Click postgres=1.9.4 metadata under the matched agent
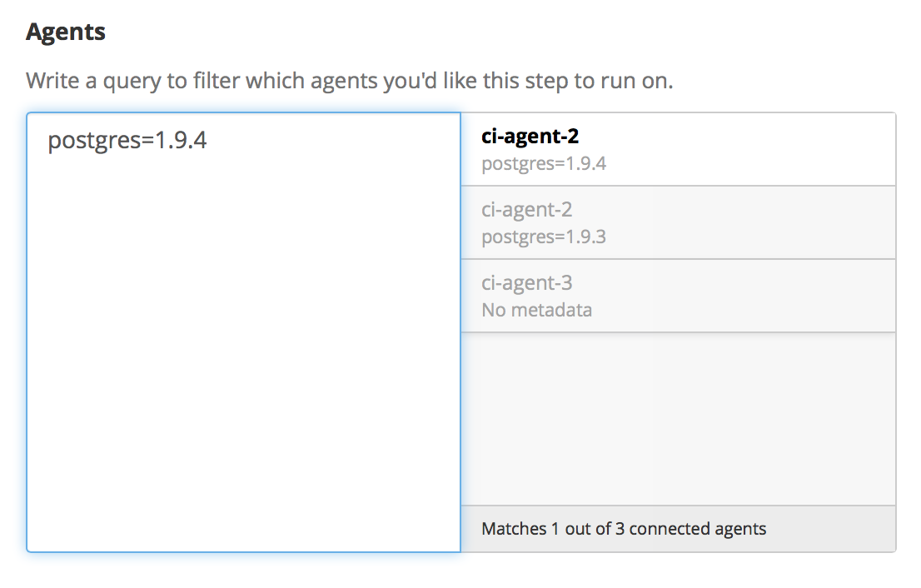 [544, 163]
